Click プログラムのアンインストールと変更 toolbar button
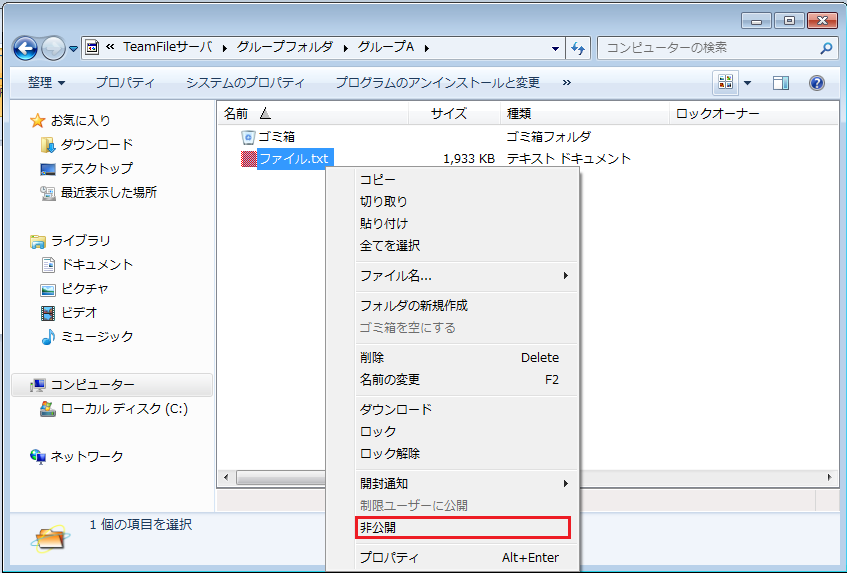847x573 pixels. pos(437,83)
